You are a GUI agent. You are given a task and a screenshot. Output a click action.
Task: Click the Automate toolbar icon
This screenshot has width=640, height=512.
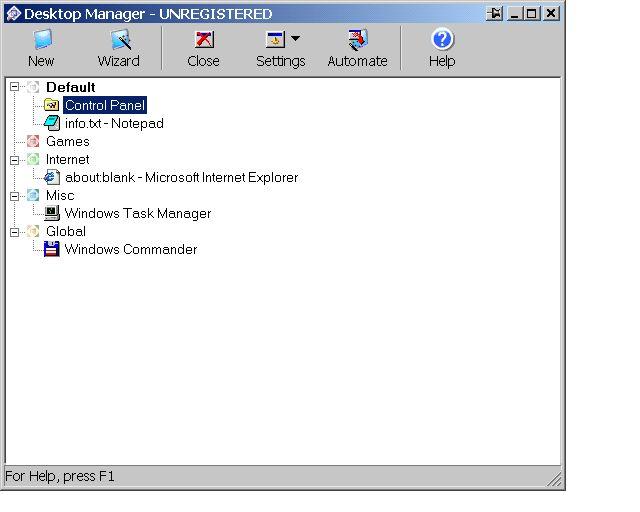(358, 40)
